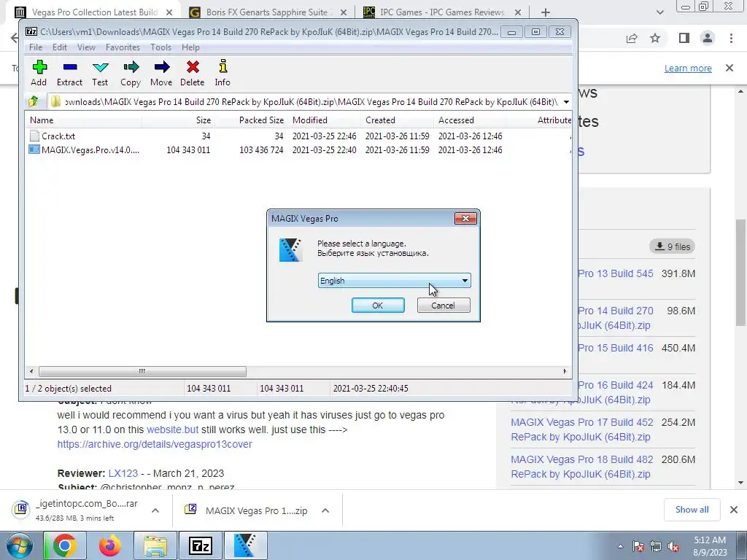Show hidden system tray icons
Screen dimensions: 747x560
point(620,547)
